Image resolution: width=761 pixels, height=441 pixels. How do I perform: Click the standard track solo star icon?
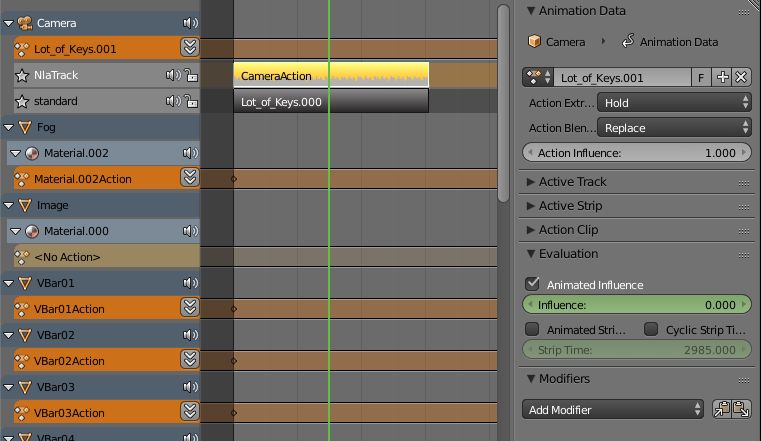[x=22, y=101]
